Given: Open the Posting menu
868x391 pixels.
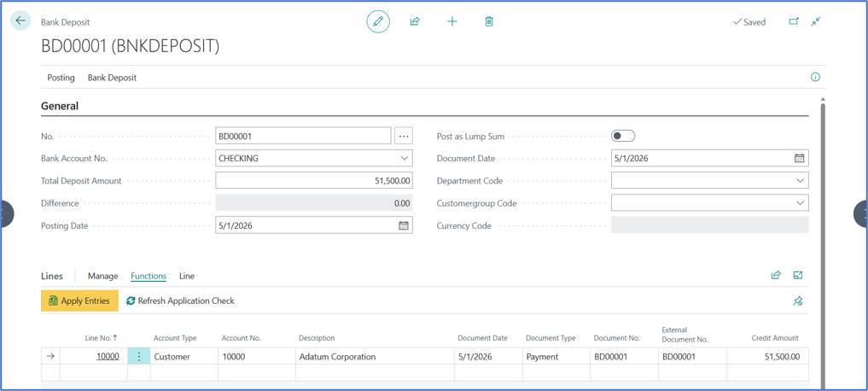Looking at the screenshot, I should [x=61, y=78].
